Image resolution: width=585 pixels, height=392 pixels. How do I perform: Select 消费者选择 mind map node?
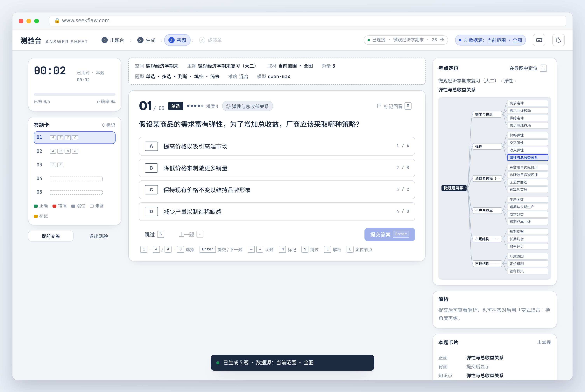[x=487, y=178]
